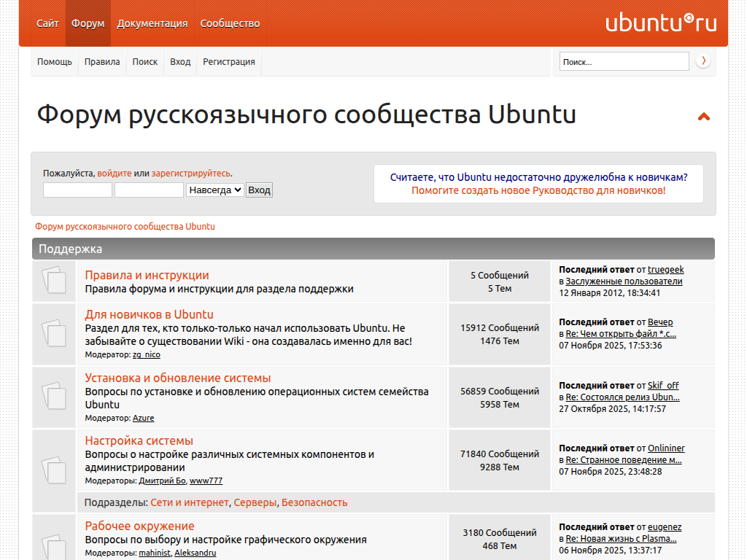Click the search go arrow icon
This screenshot has height=560, width=747.
pyautogui.click(x=703, y=61)
